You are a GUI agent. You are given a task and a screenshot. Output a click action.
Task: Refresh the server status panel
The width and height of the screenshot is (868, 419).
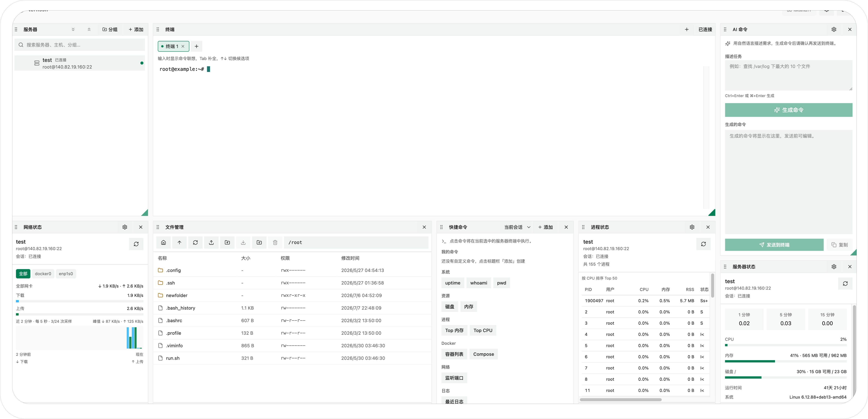[845, 283]
